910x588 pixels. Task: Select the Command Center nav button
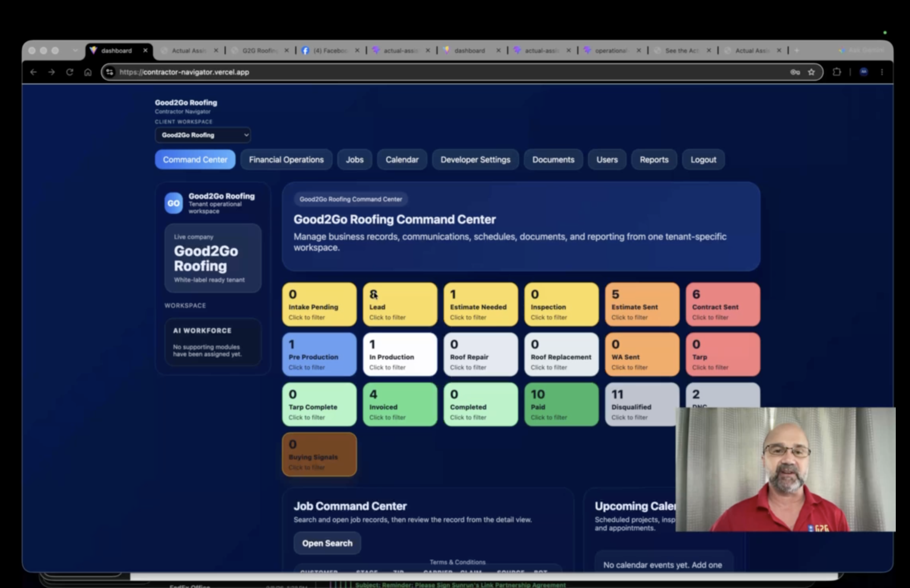(195, 160)
